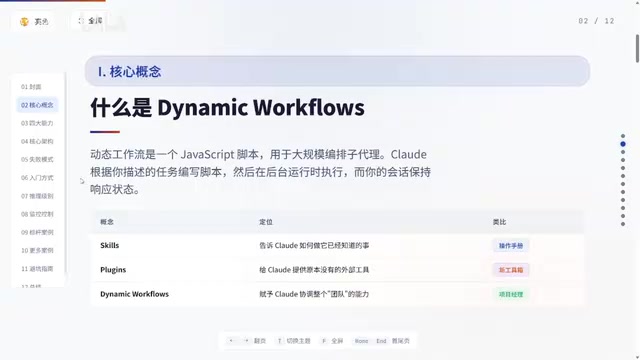Viewport: 640px width, 360px height.
Task: Click the Skills row description text
Action: (x=314, y=245)
